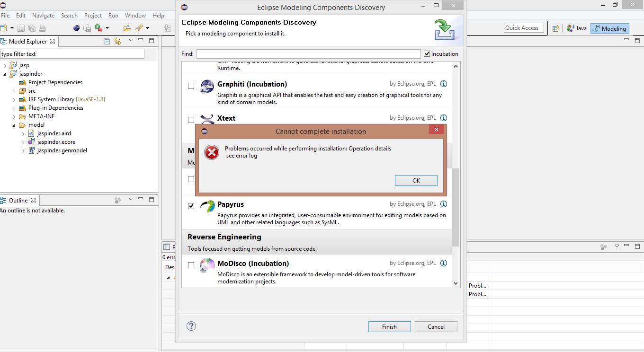
Task: Click the component list scroll-up arrow
Action: click(456, 66)
